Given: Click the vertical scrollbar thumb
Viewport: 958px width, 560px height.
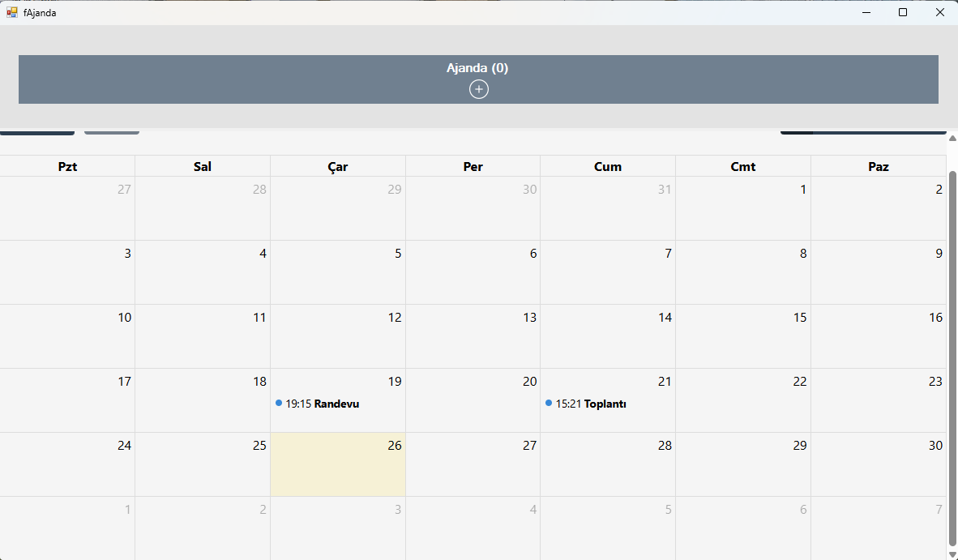Looking at the screenshot, I should click(952, 357).
